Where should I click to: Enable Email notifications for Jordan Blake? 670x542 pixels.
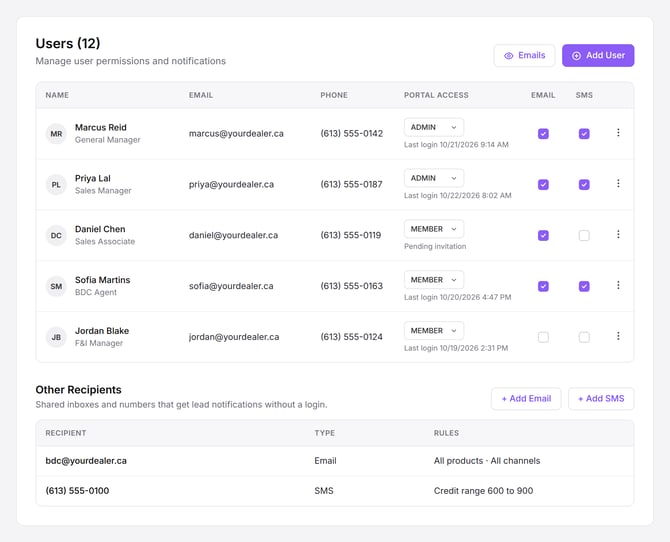point(543,337)
